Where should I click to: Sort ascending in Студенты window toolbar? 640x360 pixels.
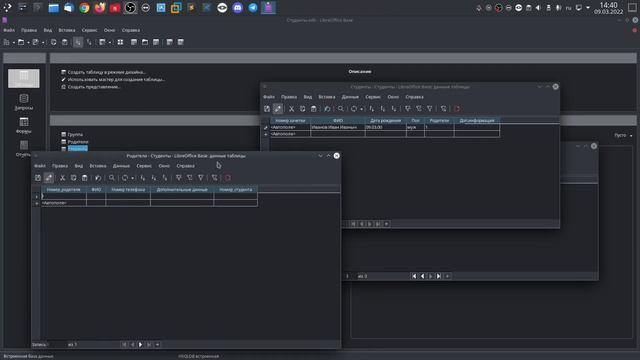[x=382, y=109]
